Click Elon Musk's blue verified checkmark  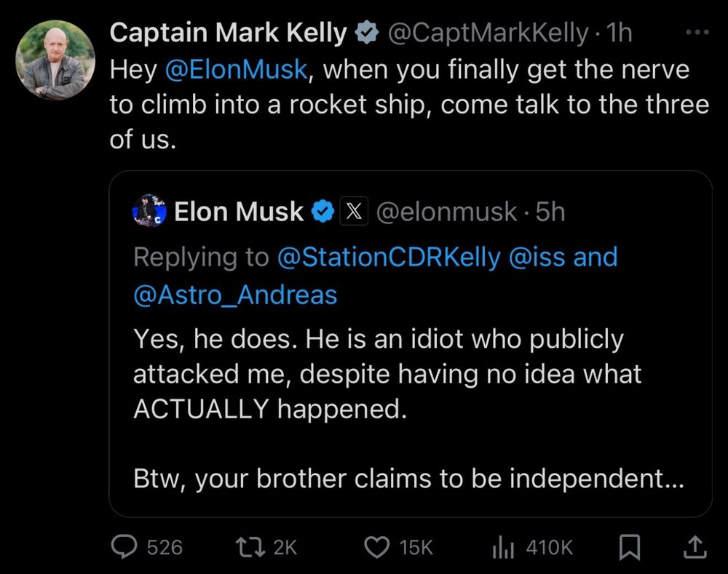323,212
